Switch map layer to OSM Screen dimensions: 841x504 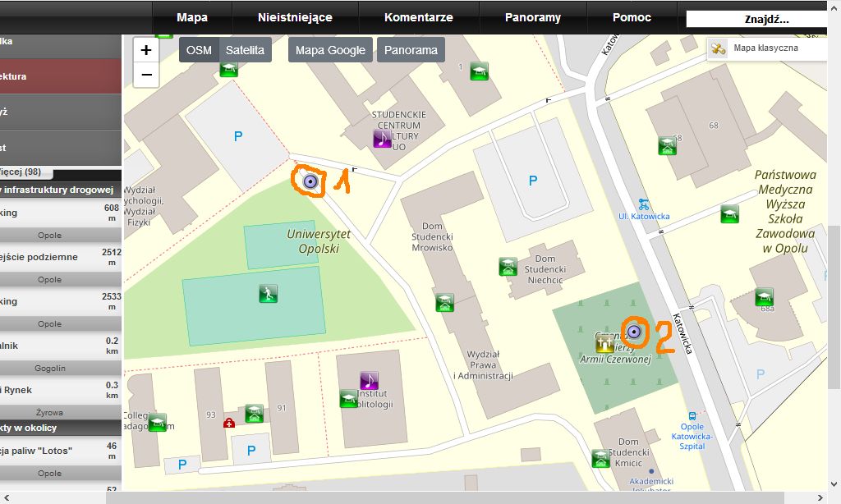click(x=199, y=50)
